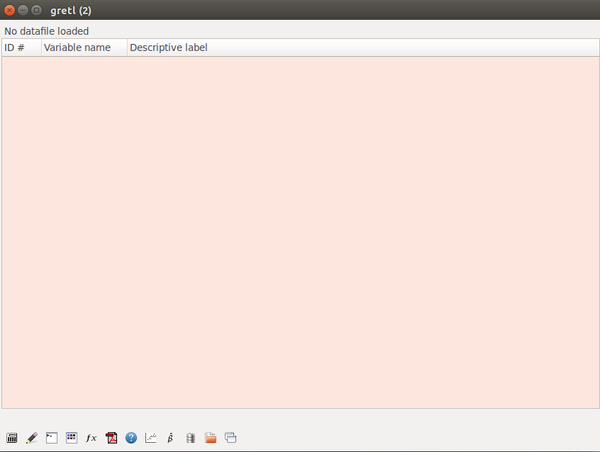Click the Descriptive label column header
600x452 pixels.
[x=363, y=47]
